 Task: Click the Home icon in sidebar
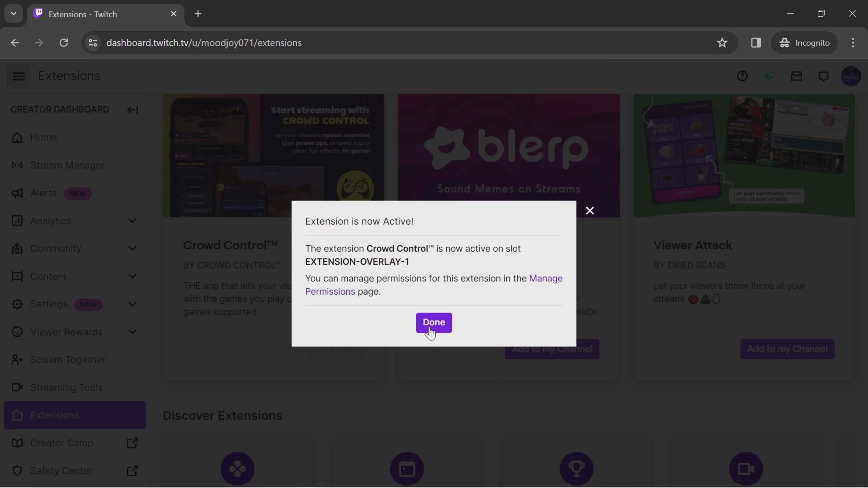pos(16,137)
